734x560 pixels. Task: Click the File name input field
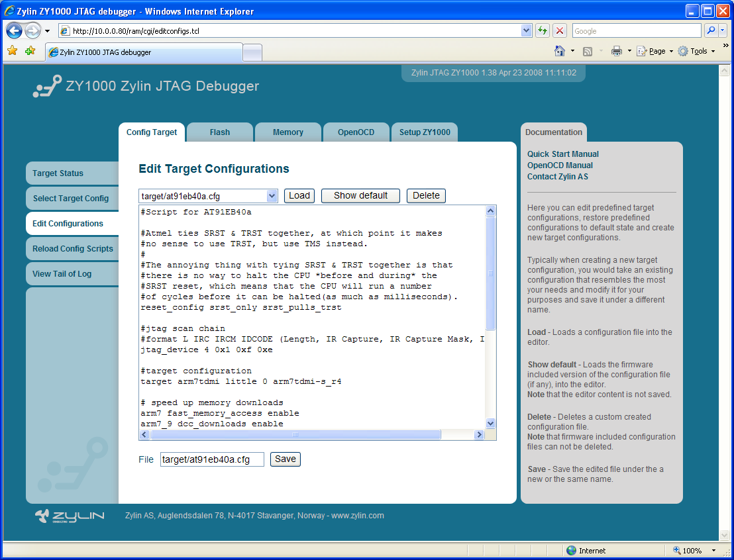click(212, 459)
